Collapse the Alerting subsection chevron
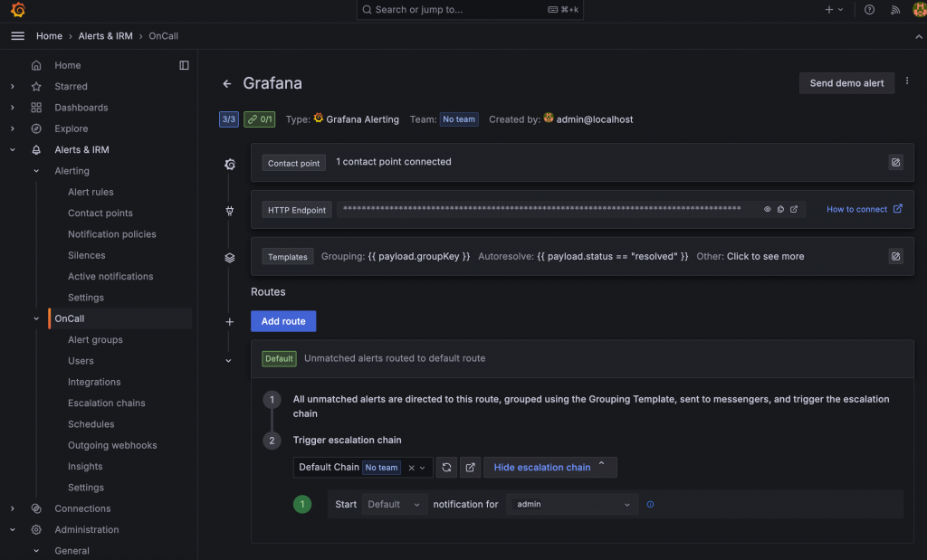The image size is (927, 560). click(36, 171)
